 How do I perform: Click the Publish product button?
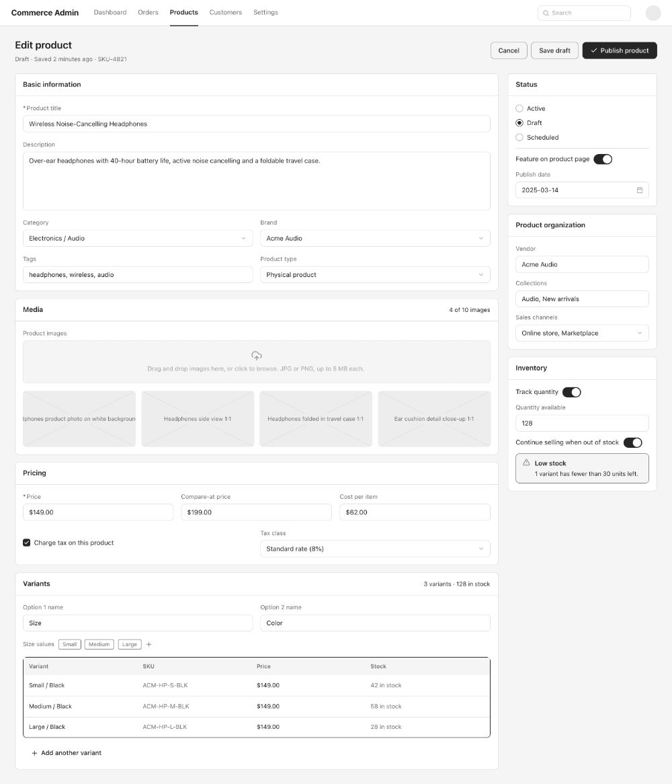point(620,50)
